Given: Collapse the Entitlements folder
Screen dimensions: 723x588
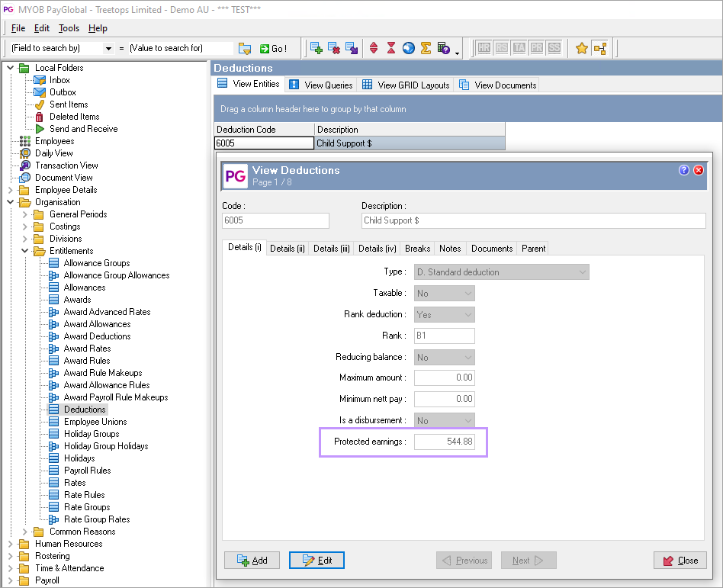Looking at the screenshot, I should [x=25, y=251].
